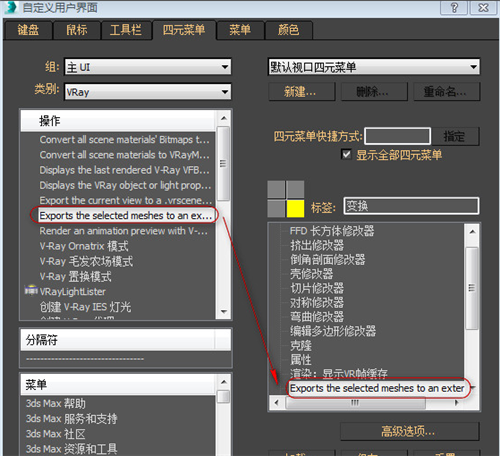Select '3ds Max 资源和工具' in menu list
The height and width of the screenshot is (456, 500).
(71, 449)
